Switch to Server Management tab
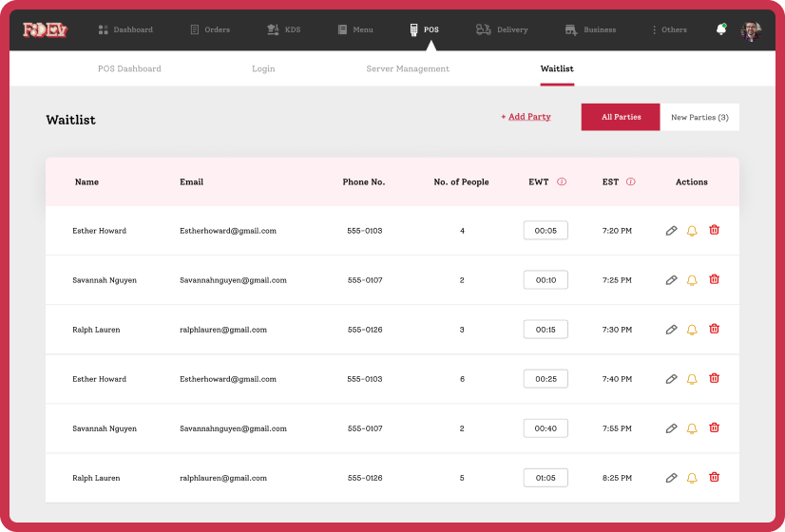The width and height of the screenshot is (785, 532). 408,68
